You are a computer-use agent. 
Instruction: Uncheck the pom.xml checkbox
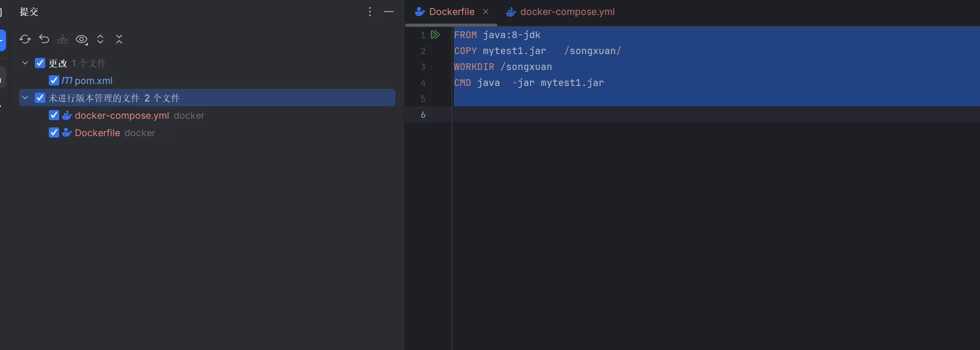point(54,81)
